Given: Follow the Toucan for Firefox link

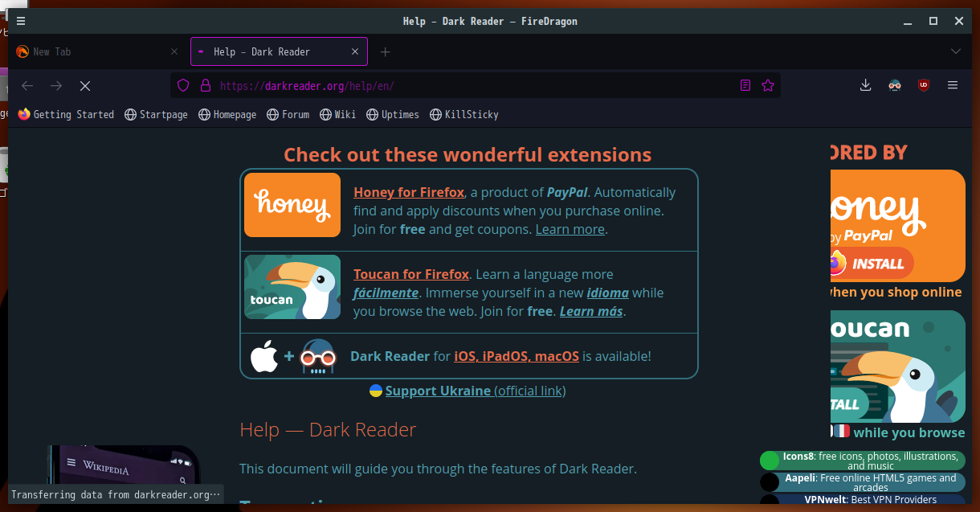Looking at the screenshot, I should tap(411, 275).
